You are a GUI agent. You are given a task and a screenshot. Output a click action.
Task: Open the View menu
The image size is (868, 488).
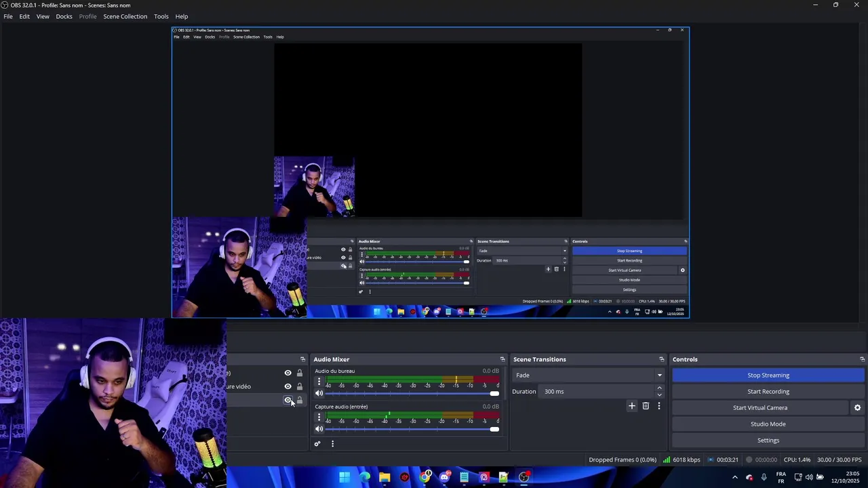(x=43, y=16)
